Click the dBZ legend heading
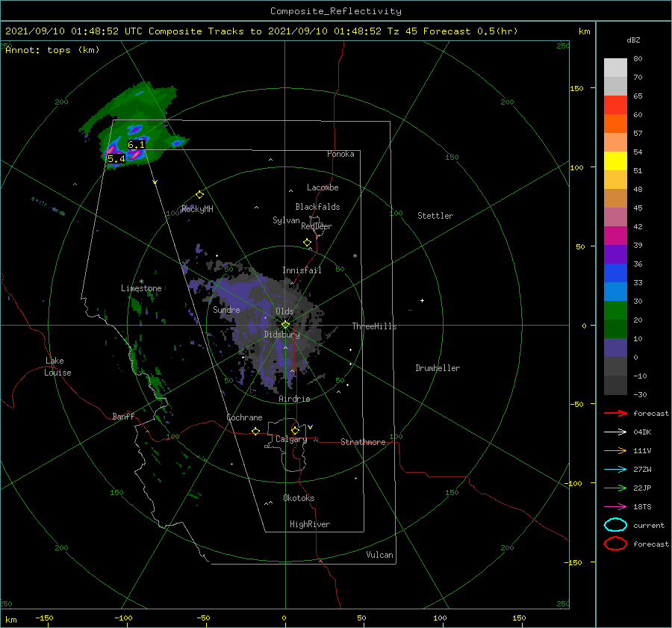Screen dimensions: 672x628 coord(633,40)
